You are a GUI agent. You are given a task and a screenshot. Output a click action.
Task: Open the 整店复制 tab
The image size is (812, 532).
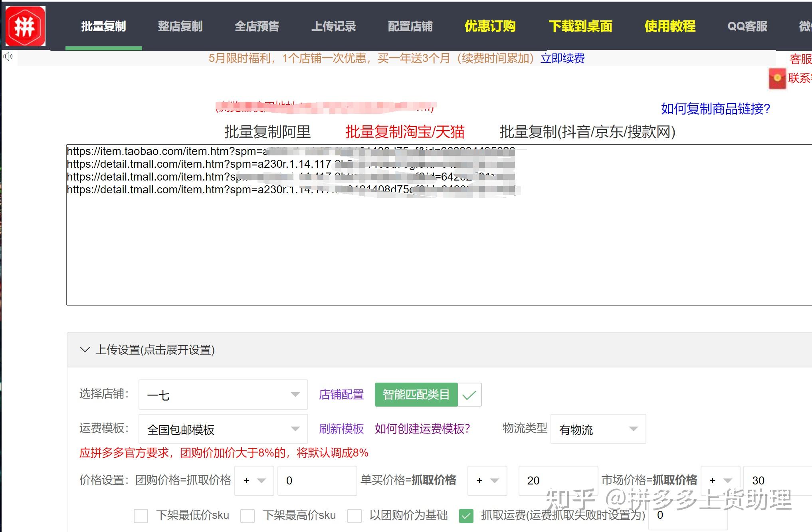coord(180,26)
